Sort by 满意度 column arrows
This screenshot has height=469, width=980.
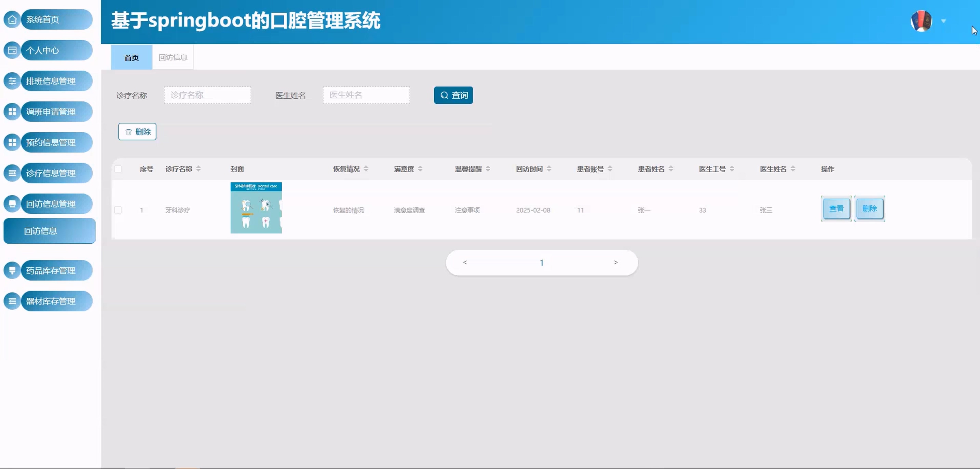420,169
